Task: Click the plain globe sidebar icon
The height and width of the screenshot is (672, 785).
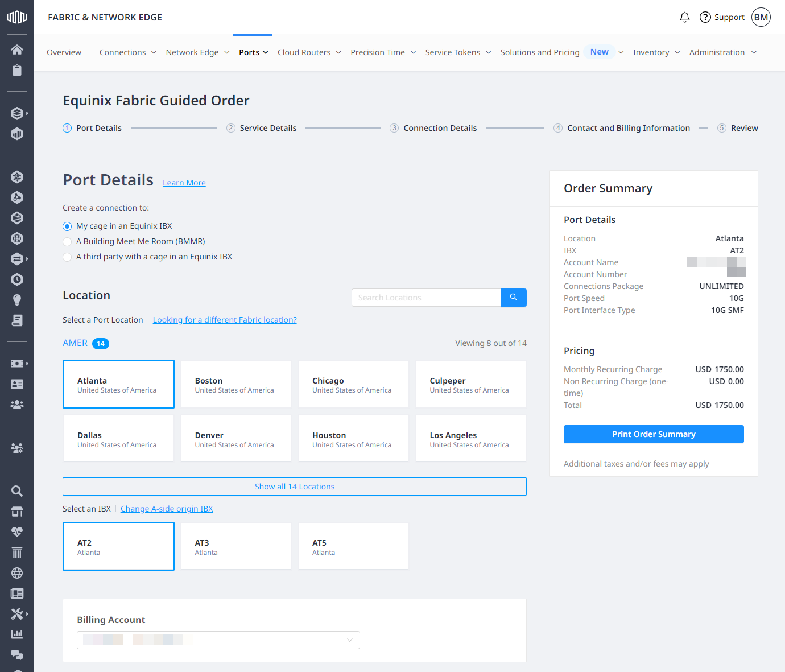Action: point(17,573)
